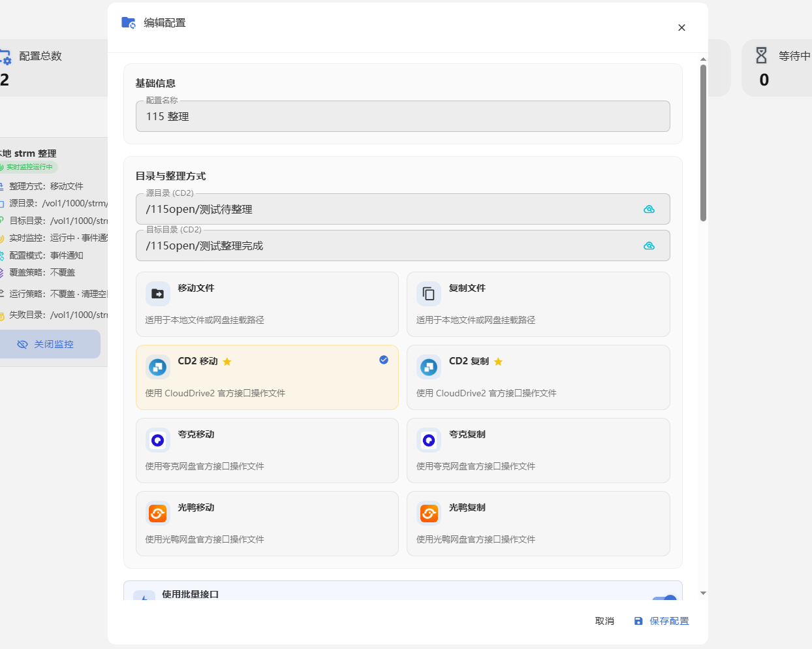Select the CD2 移动 option card
812x649 pixels.
(267, 377)
